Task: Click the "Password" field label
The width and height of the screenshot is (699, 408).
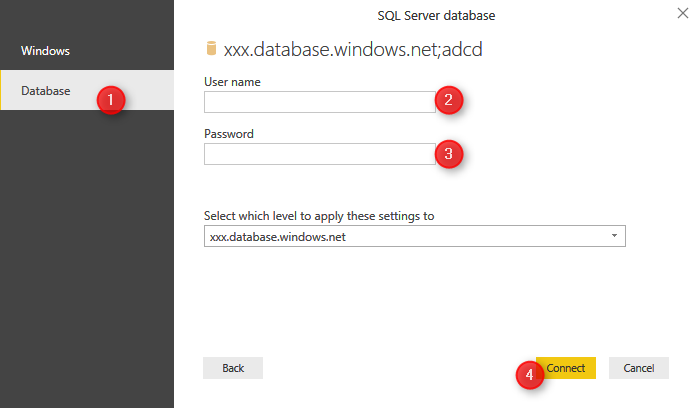Action: pos(228,133)
